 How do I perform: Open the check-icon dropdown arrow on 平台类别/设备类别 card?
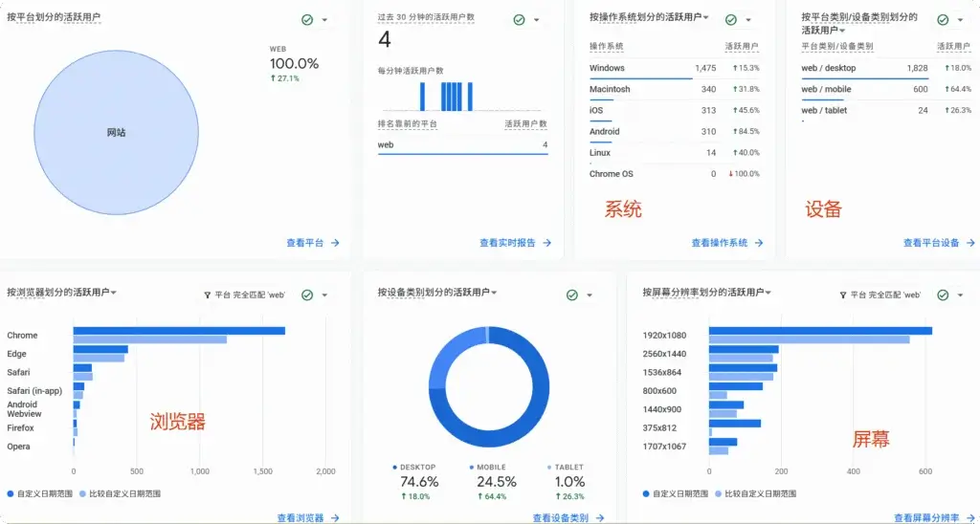click(x=960, y=20)
